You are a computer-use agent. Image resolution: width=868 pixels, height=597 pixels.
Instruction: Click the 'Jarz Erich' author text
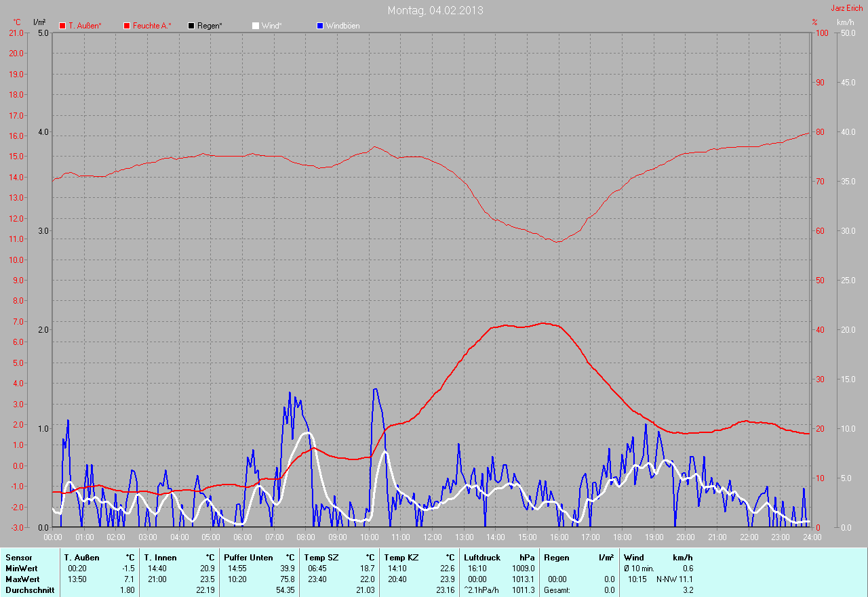(x=847, y=8)
